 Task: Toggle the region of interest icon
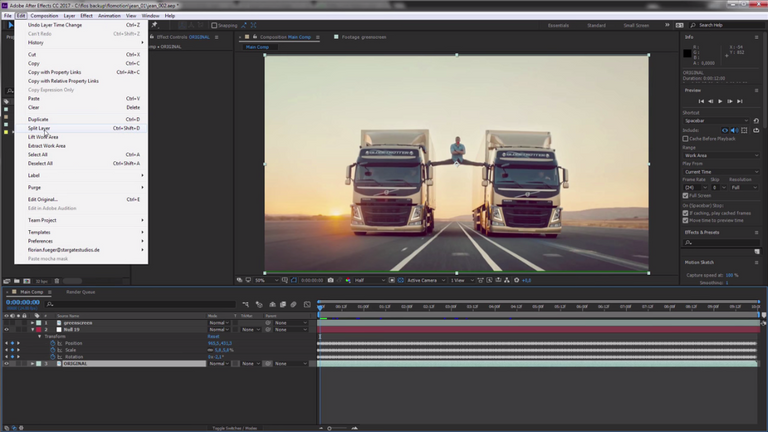[392, 280]
